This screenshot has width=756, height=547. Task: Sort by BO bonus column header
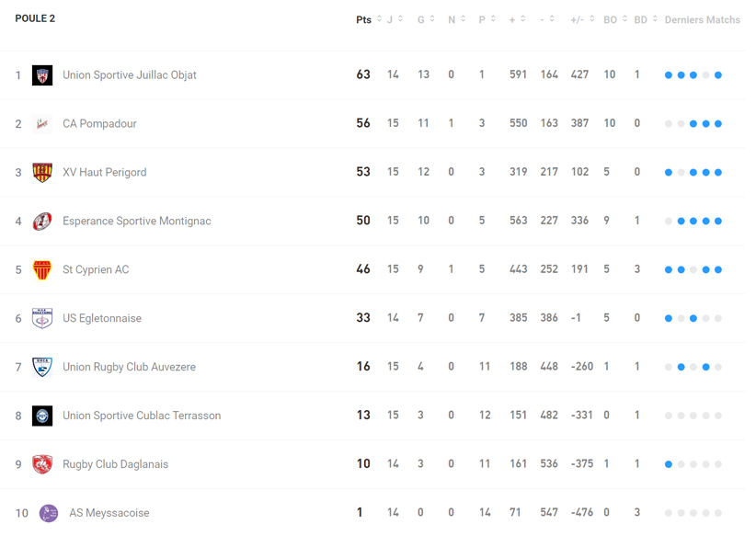[614, 19]
